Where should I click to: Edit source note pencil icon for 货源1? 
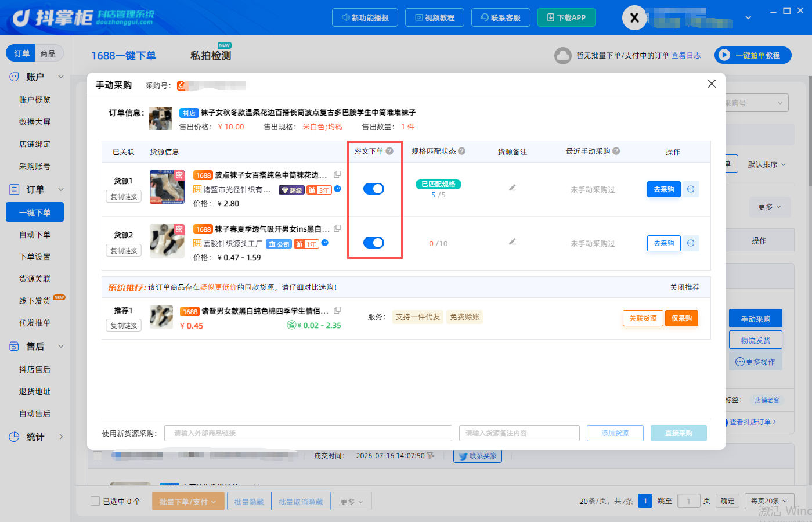513,188
